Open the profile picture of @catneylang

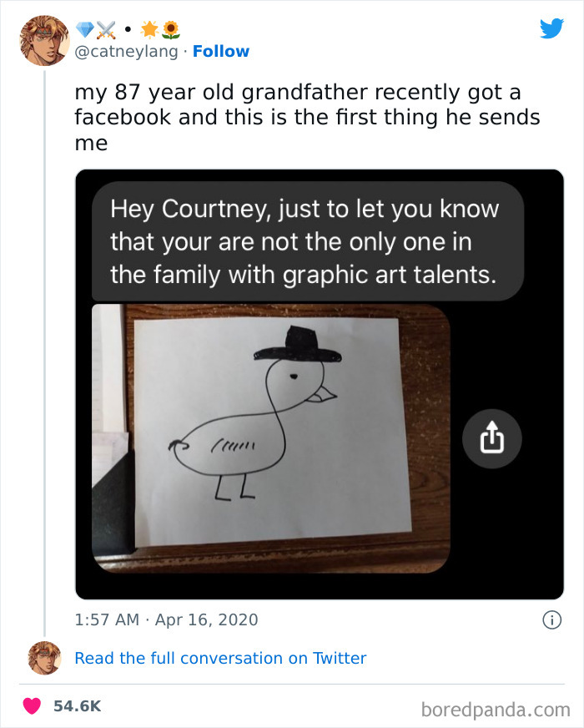pos(42,39)
